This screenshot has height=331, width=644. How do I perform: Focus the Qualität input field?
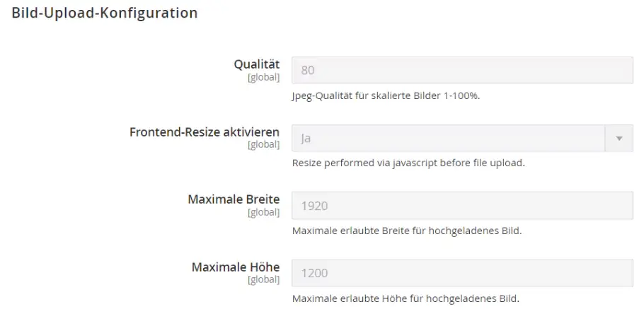click(x=461, y=71)
